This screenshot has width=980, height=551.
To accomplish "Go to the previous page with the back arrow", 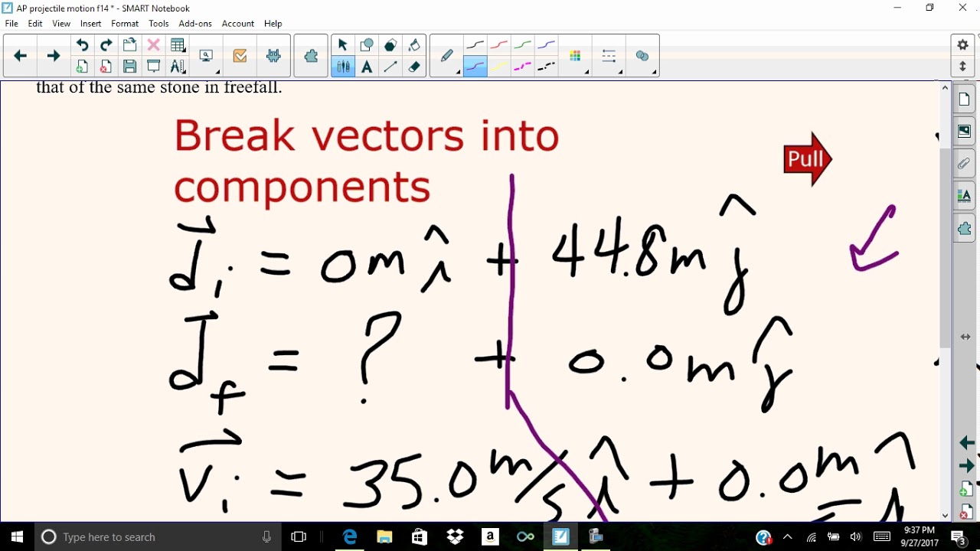I will [x=21, y=56].
